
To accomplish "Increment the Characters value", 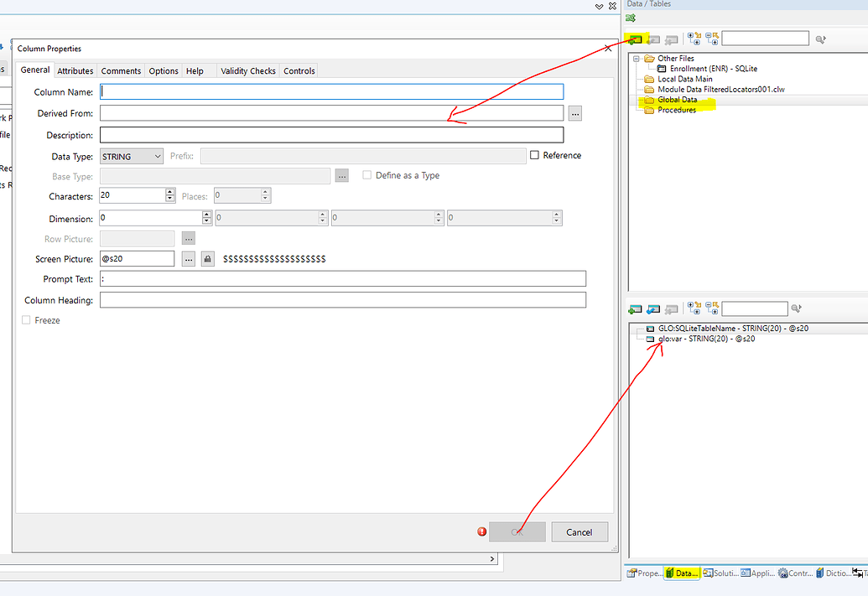I will click(x=169, y=192).
